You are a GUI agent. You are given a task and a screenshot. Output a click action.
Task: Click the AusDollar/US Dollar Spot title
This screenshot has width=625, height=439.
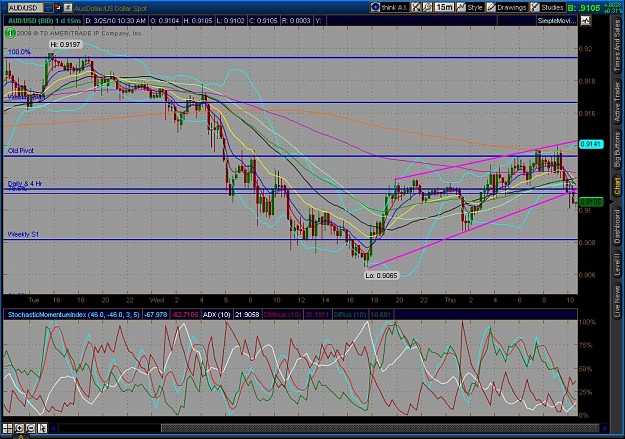[x=110, y=8]
